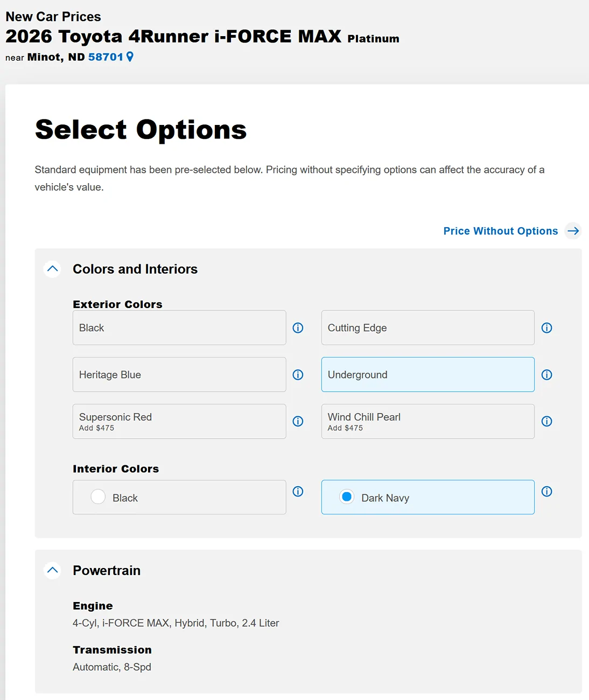
Task: Click the Platinum trim label
Action: pos(374,39)
